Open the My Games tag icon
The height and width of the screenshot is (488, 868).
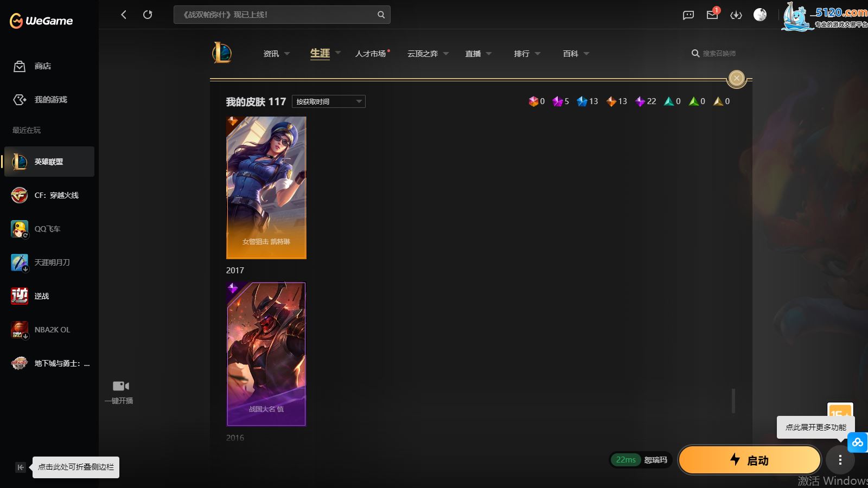20,100
